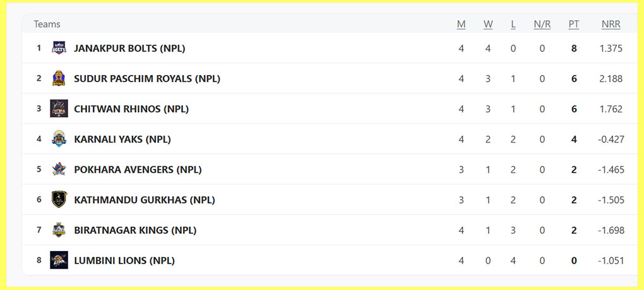Sort standings by NRR column header

click(x=611, y=24)
